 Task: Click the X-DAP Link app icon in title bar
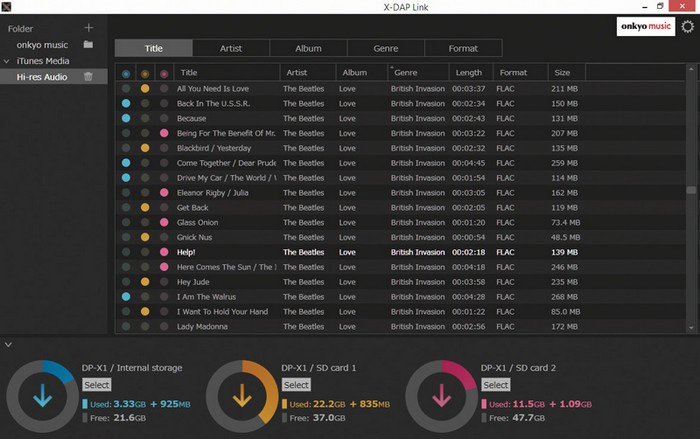[6, 7]
